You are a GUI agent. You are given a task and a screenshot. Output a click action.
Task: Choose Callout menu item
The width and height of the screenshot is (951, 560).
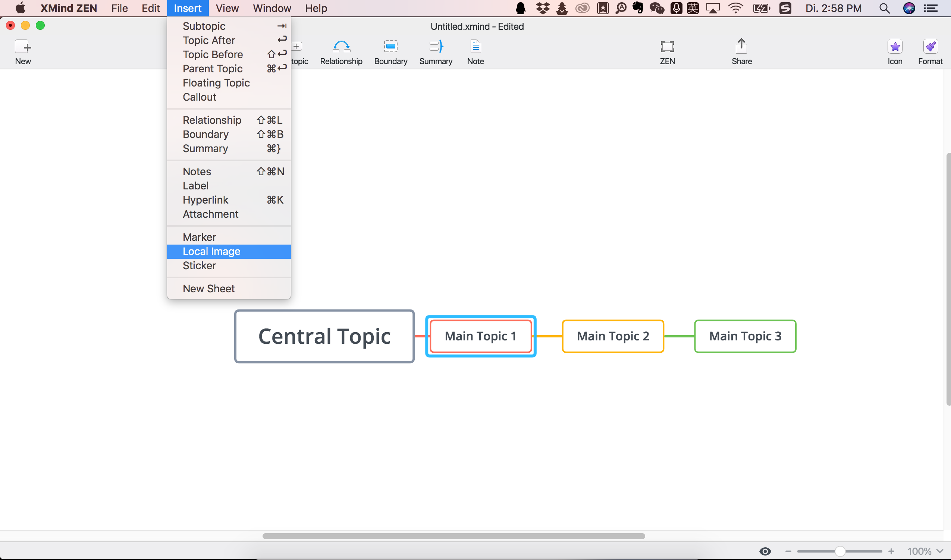[x=229, y=97]
